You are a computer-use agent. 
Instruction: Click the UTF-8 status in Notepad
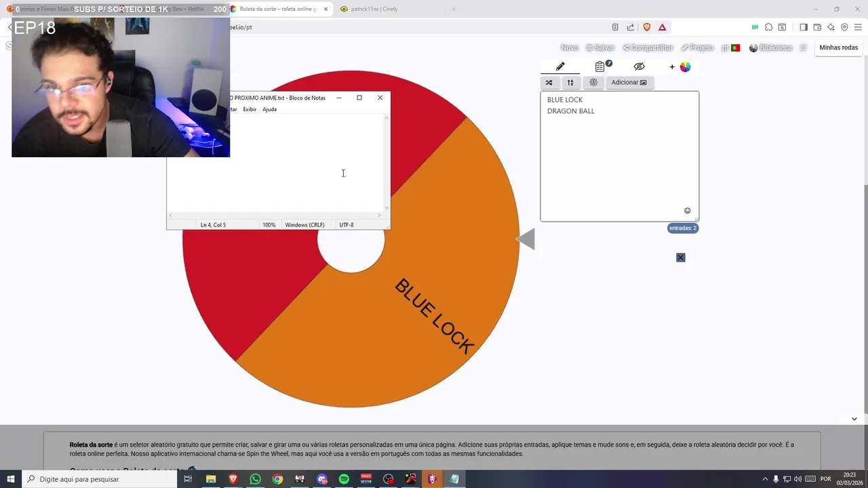pyautogui.click(x=347, y=225)
